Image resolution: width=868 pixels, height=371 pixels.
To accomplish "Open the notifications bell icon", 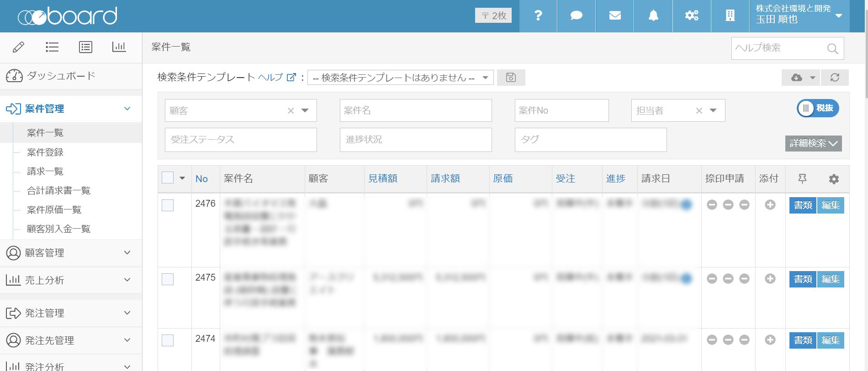I will [653, 16].
